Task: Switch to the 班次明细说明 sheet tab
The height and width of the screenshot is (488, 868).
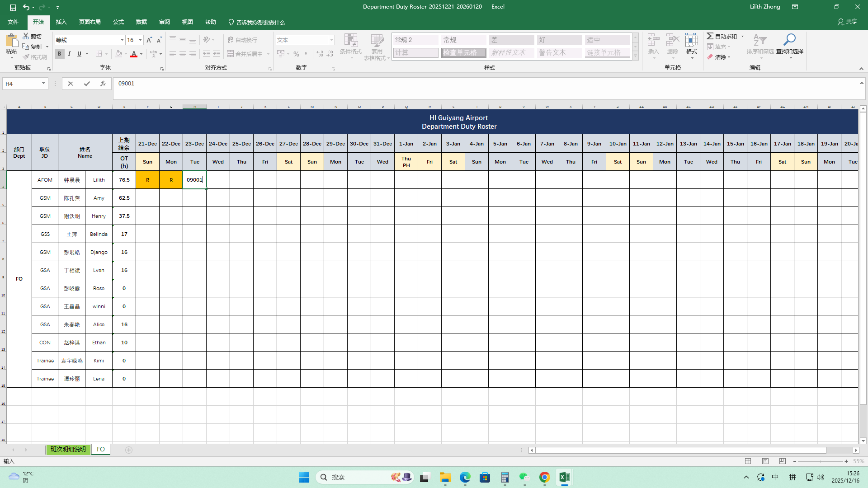Action: click(x=68, y=450)
